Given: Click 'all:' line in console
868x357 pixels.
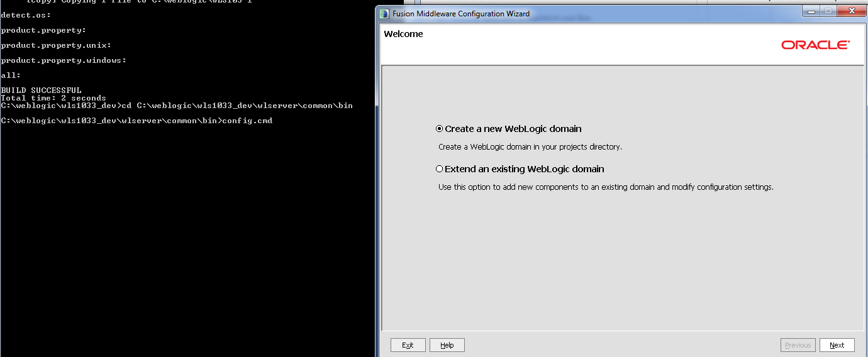Looking at the screenshot, I should click(11, 75).
